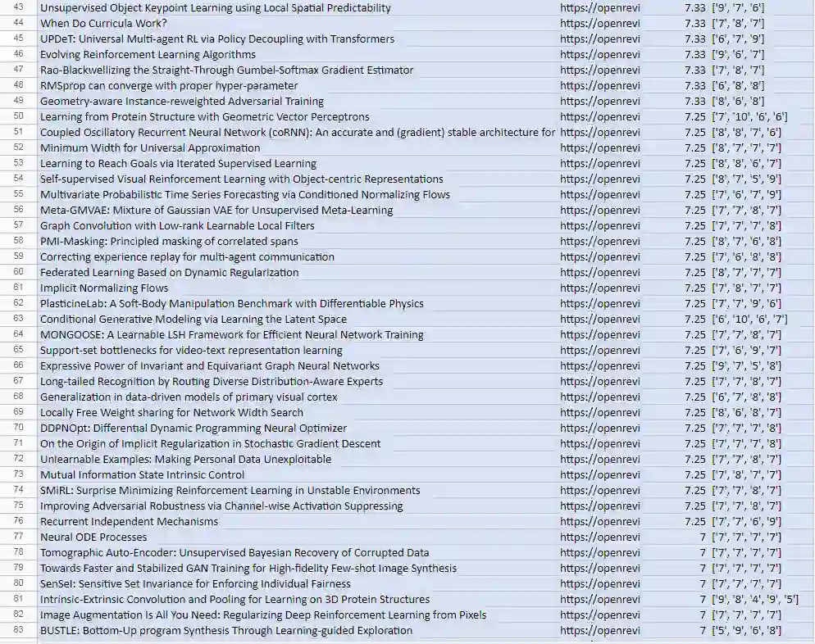Image resolution: width=815 pixels, height=644 pixels.
Task: Open the openreview link in row 76
Action: point(600,522)
